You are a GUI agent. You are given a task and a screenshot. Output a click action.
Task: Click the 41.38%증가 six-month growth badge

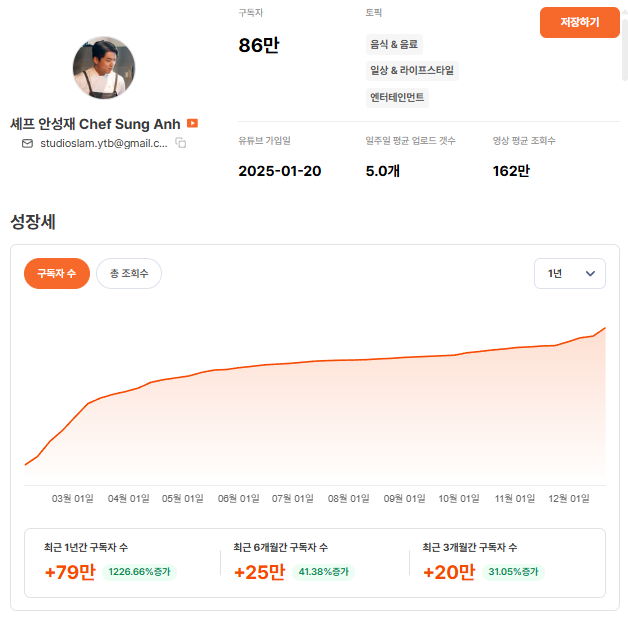tap(324, 572)
